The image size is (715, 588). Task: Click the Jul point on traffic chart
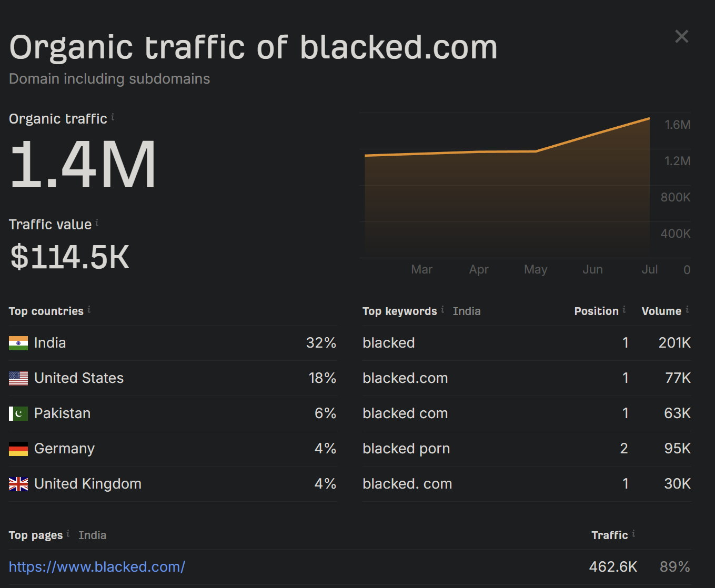tap(649, 119)
